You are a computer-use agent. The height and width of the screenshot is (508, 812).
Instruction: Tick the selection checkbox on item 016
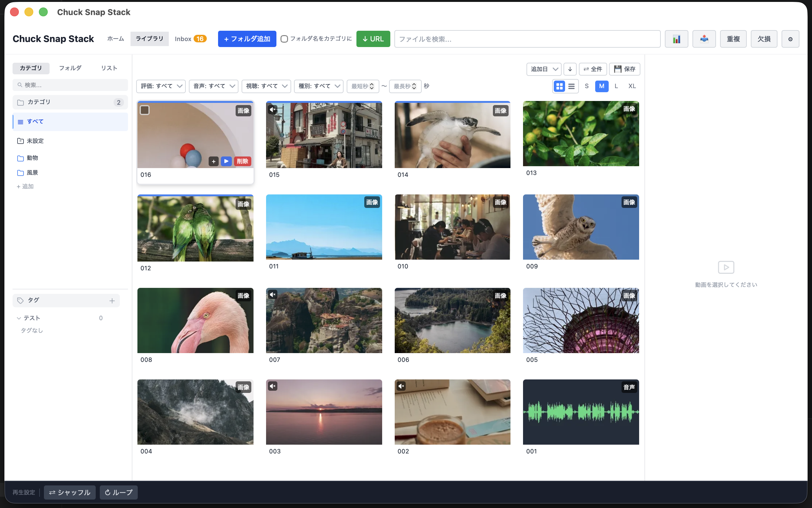point(145,110)
